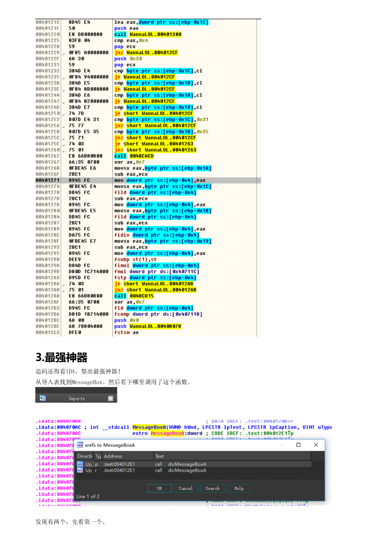This screenshot has width=392, height=555.
Task: Click the 'call 0048CACD' instruction
Action: pos(134,156)
